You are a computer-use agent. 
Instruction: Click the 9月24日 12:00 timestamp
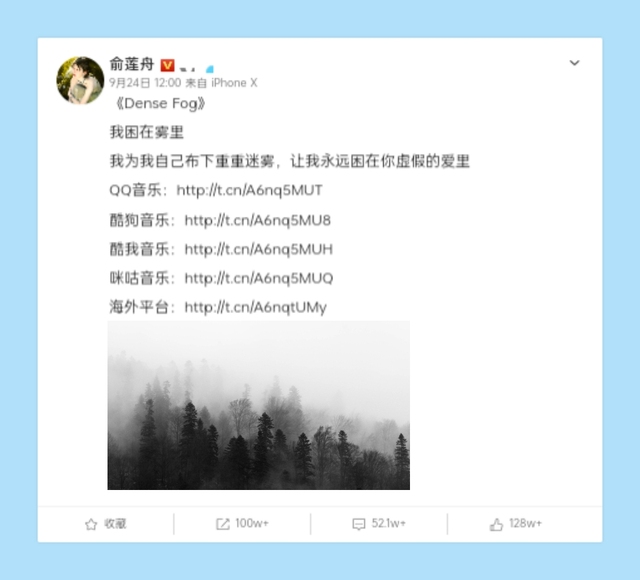pyautogui.click(x=145, y=83)
